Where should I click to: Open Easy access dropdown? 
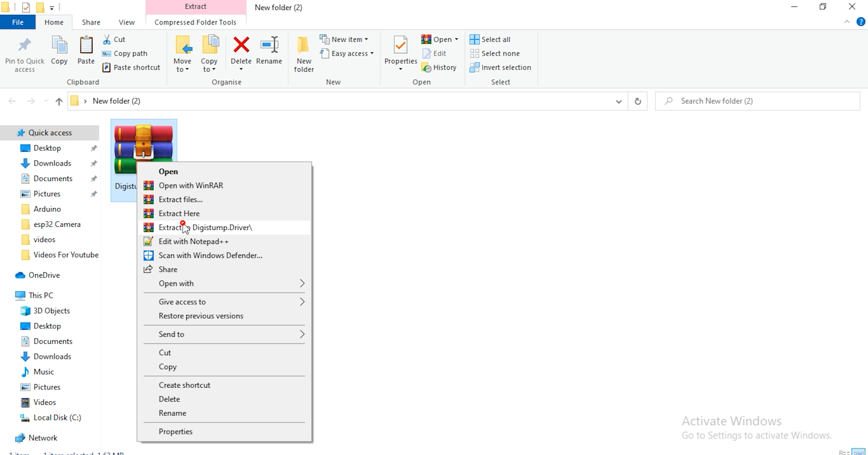click(347, 53)
